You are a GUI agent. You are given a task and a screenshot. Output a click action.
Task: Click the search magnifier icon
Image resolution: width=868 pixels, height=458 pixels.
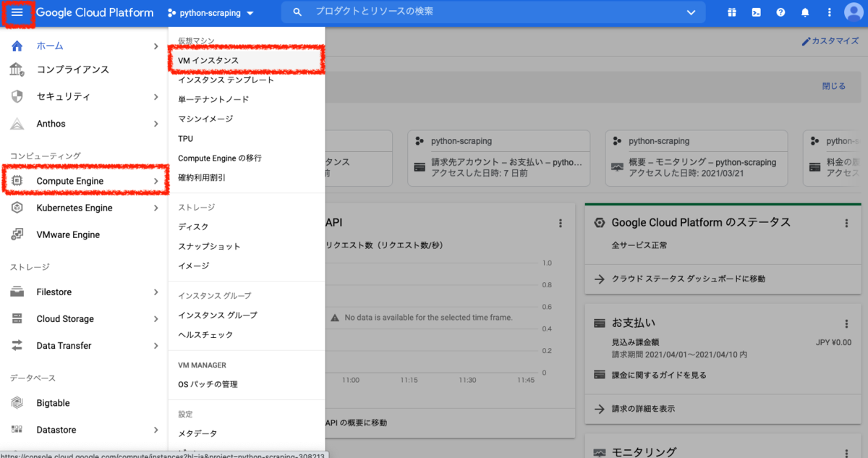pos(297,12)
